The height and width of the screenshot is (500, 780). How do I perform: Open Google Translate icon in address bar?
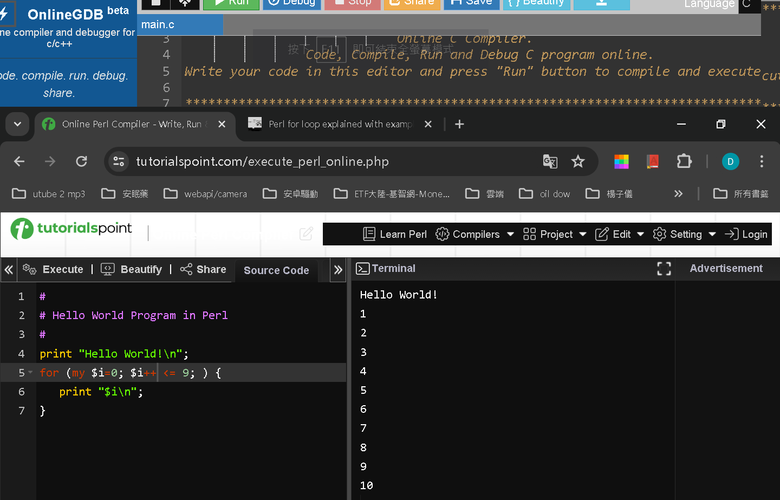tap(550, 162)
